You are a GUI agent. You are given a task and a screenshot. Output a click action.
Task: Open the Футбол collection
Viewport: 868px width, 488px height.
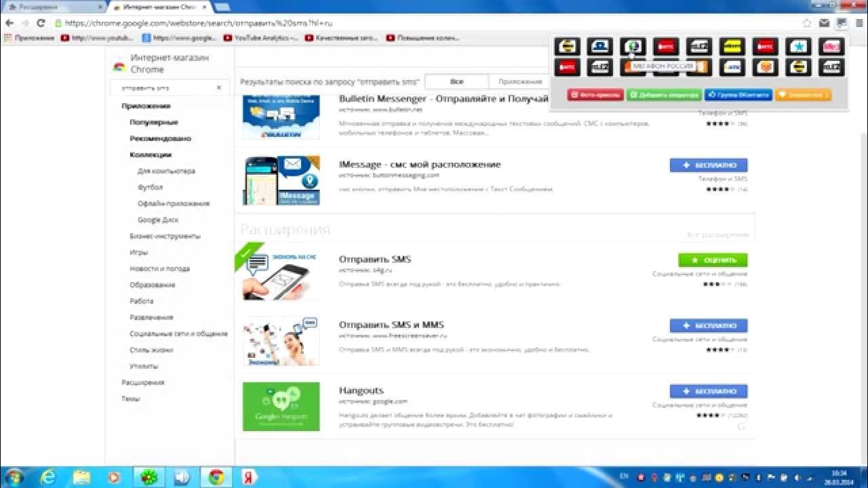pos(150,187)
